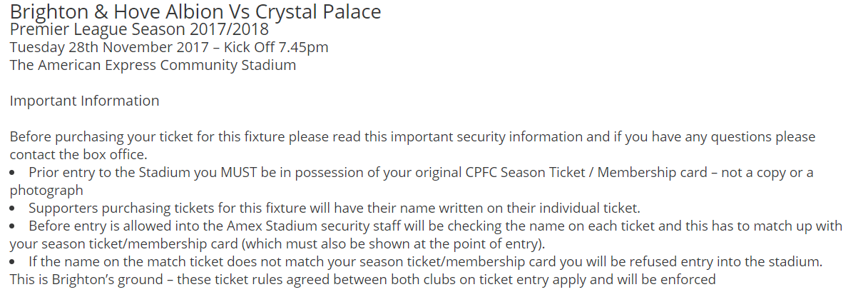Click the first bullet point marker
This screenshot has height=302, width=868.
13,173
